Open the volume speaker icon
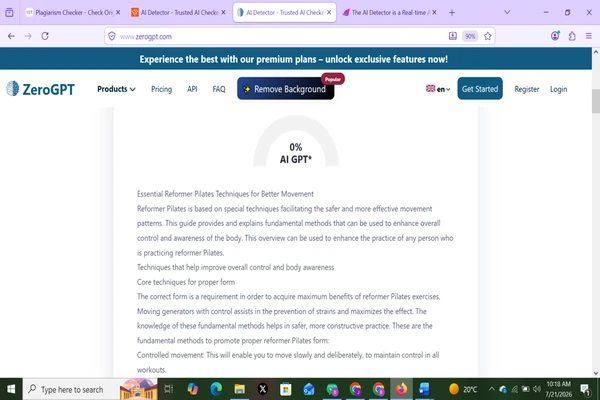600x400 pixels. tap(537, 389)
